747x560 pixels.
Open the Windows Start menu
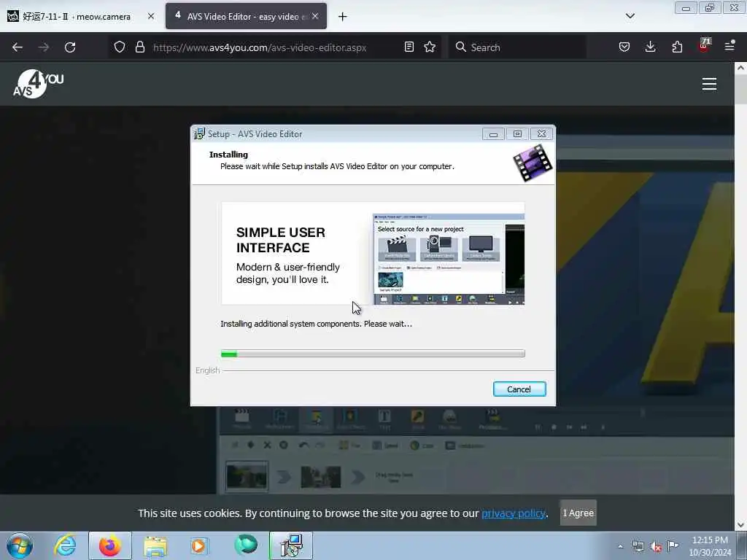(x=20, y=545)
